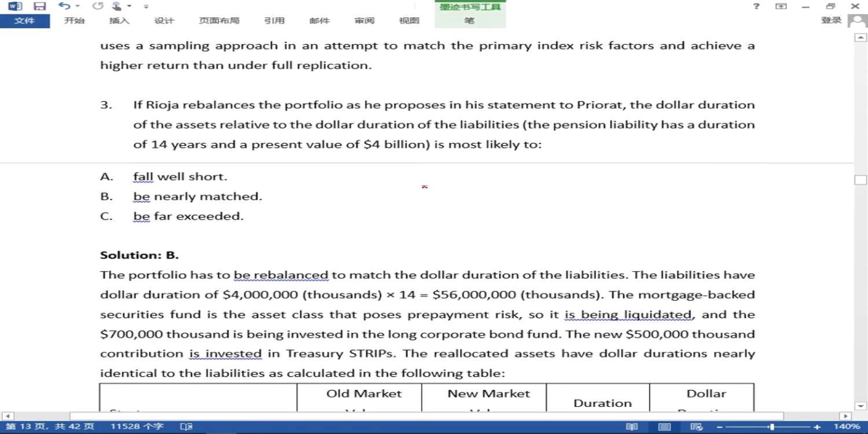Image resolution: width=868 pixels, height=434 pixels.
Task: Click the underlined phrase 'is being liquidated'
Action: point(628,315)
